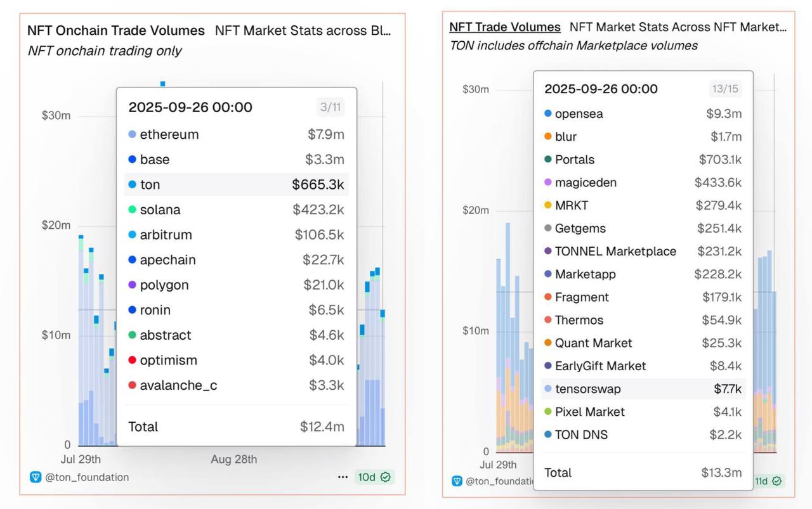Screen dimensions: 812x509
Task: Click the solana legend dot
Action: (x=132, y=210)
